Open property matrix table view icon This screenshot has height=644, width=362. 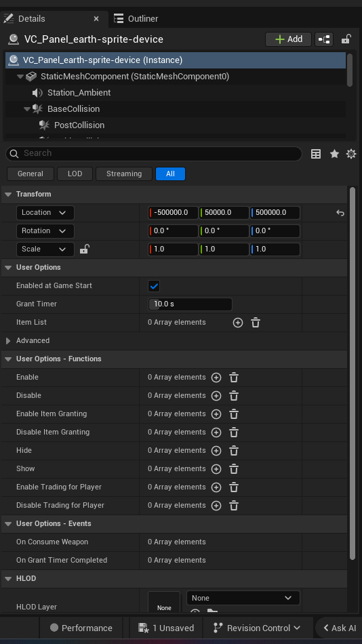pyautogui.click(x=316, y=154)
